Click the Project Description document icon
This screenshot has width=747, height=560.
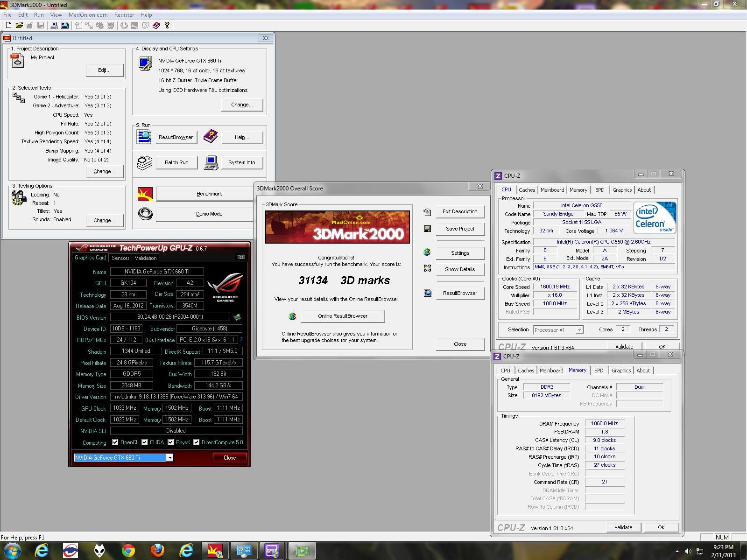17,61
